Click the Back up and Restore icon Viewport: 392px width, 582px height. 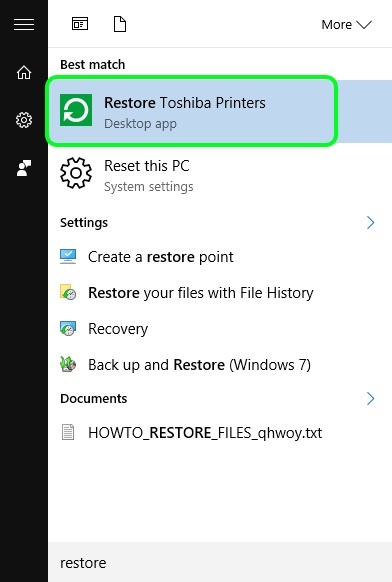pos(68,364)
